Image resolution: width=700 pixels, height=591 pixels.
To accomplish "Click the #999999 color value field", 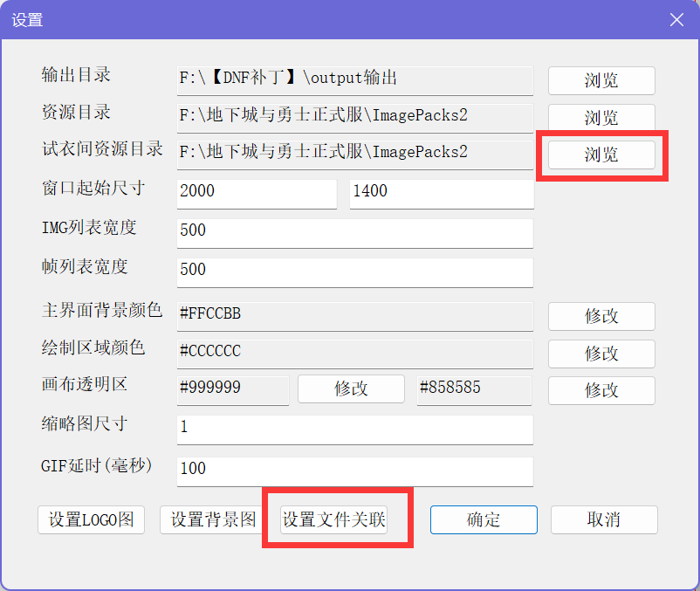I will point(233,390).
